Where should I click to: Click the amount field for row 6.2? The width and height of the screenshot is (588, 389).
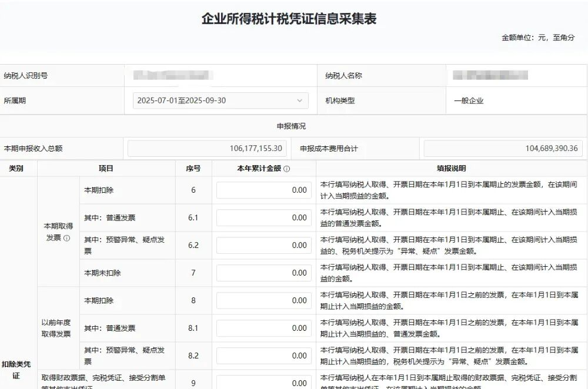(x=263, y=245)
